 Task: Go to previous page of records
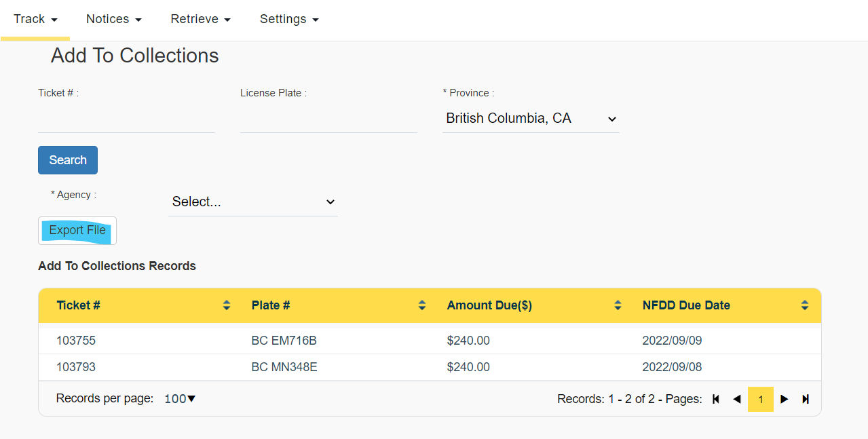[x=737, y=399]
